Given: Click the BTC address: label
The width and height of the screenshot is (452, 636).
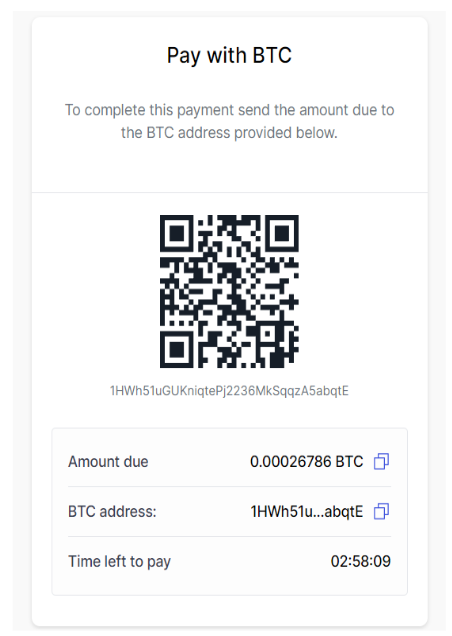Looking at the screenshot, I should tap(112, 511).
